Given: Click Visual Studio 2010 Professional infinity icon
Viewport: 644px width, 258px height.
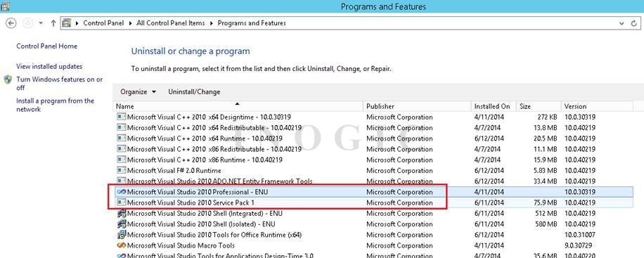Looking at the screenshot, I should click(121, 192).
